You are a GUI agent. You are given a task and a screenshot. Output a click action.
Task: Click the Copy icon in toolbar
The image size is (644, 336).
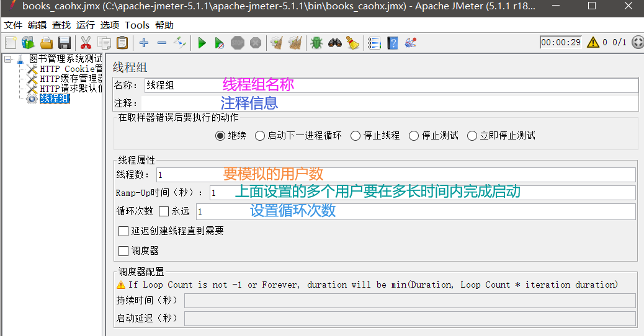[104, 43]
